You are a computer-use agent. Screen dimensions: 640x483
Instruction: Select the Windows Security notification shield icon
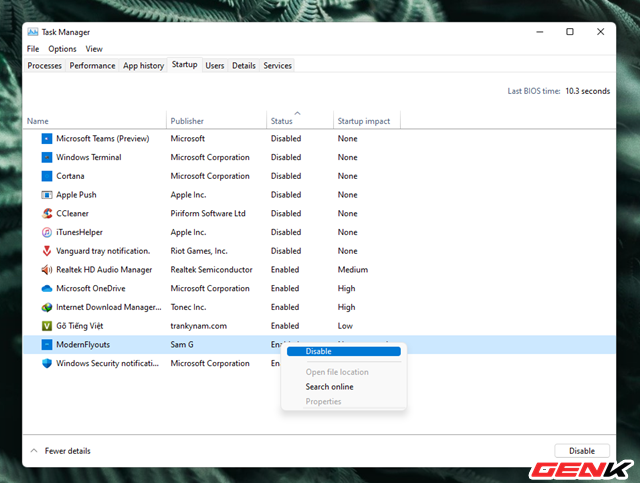coord(47,364)
